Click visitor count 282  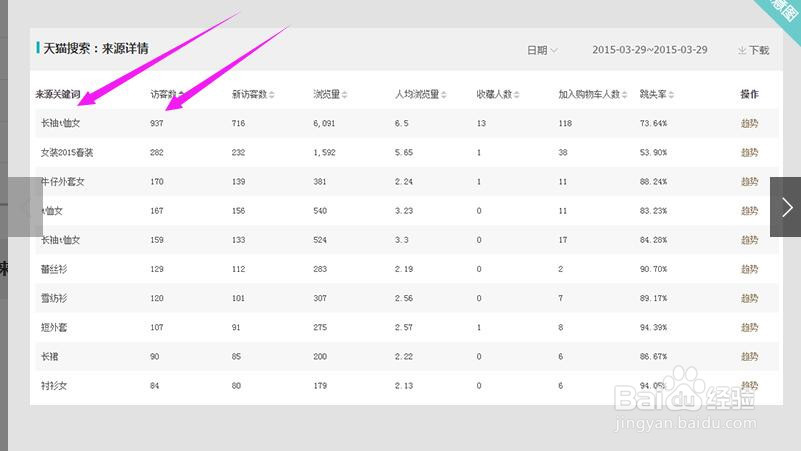coord(157,152)
